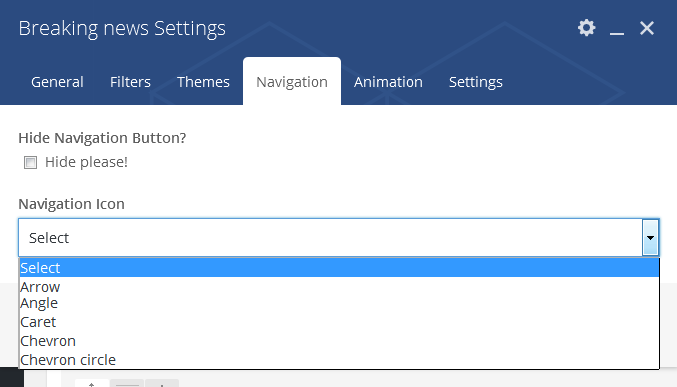Click the Navigation Icon select field
The width and height of the screenshot is (677, 387).
[338, 238]
